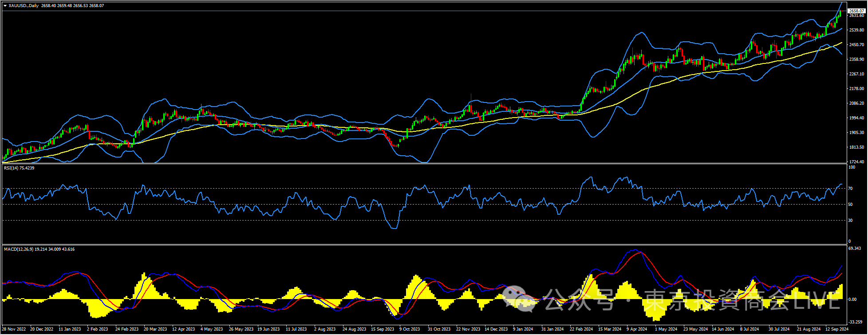Click the 1994.40 price axis label
Screen dimensions: 868x335
click(856, 118)
